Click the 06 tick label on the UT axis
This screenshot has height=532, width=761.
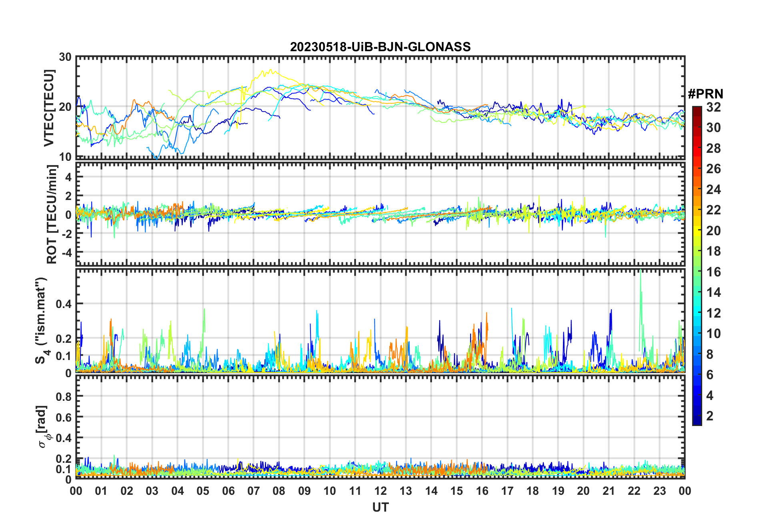228,491
